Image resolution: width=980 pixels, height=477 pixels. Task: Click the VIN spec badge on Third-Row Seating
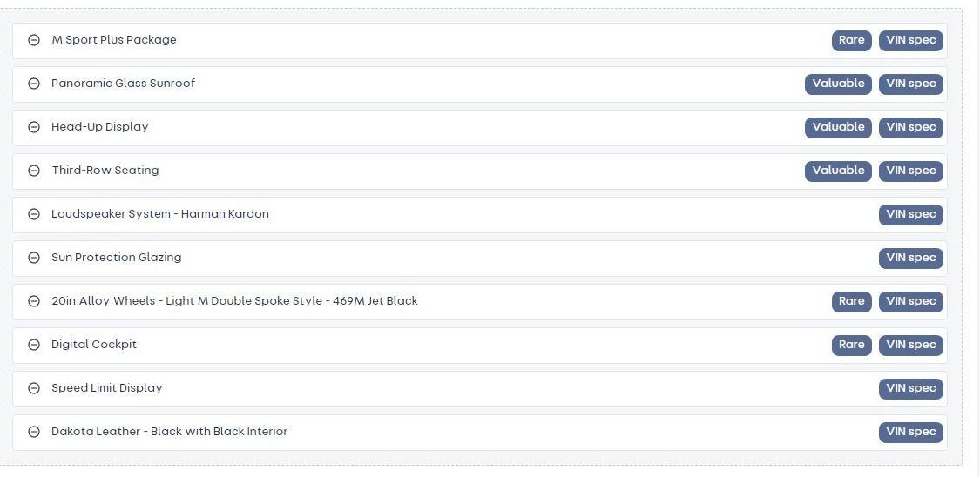pos(910,171)
